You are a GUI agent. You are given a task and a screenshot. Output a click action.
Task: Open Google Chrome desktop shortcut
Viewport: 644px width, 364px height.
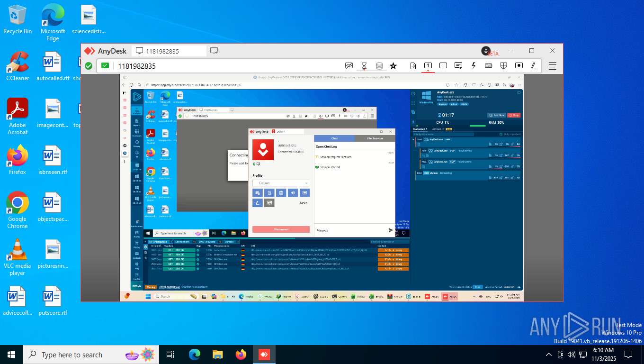[x=18, y=210]
